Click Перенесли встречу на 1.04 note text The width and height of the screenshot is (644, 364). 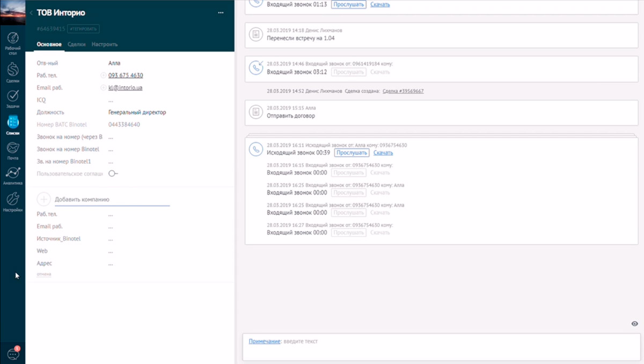pos(301,39)
